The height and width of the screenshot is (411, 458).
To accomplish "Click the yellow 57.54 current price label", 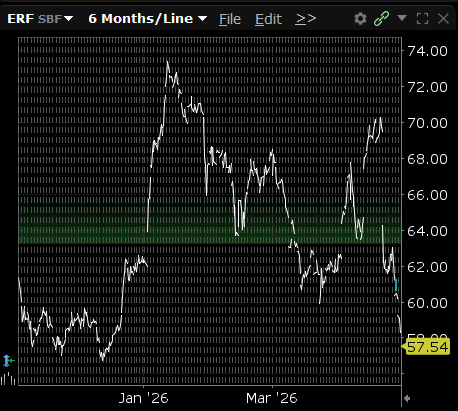I will (426, 347).
